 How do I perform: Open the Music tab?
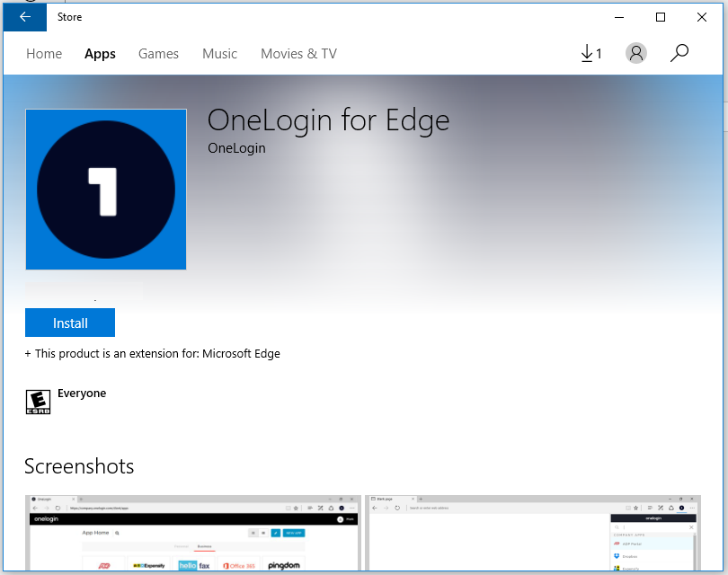pyautogui.click(x=219, y=54)
